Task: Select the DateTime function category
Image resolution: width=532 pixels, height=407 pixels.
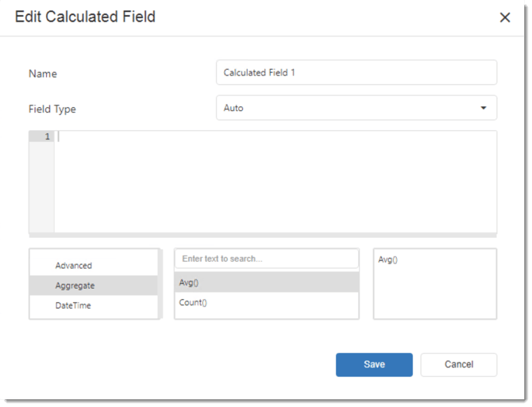Action: pyautogui.click(x=94, y=305)
